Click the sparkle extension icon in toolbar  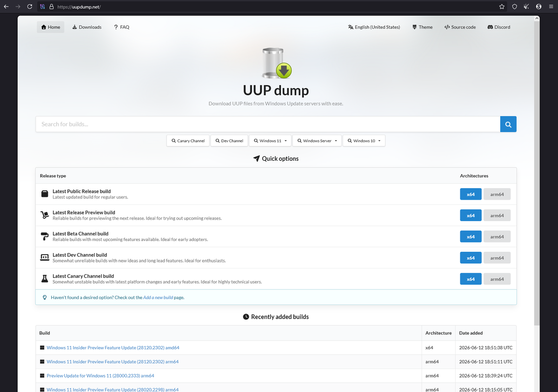[x=526, y=7]
